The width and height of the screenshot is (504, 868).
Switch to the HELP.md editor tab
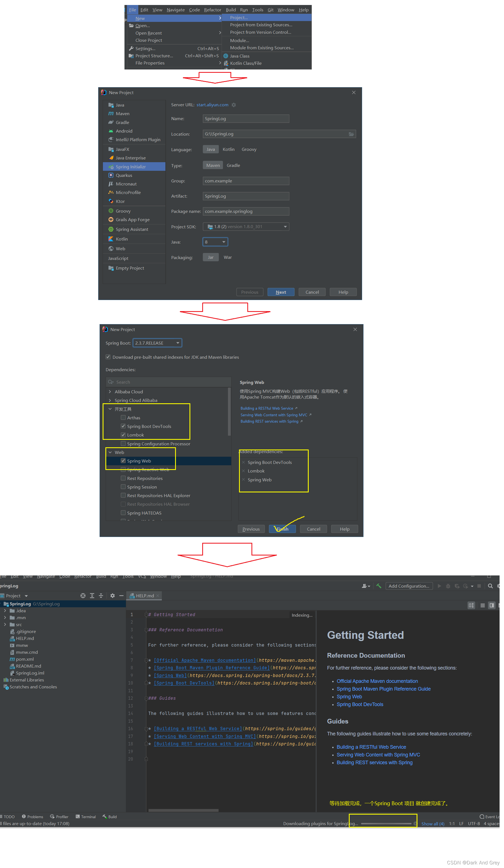(x=145, y=596)
